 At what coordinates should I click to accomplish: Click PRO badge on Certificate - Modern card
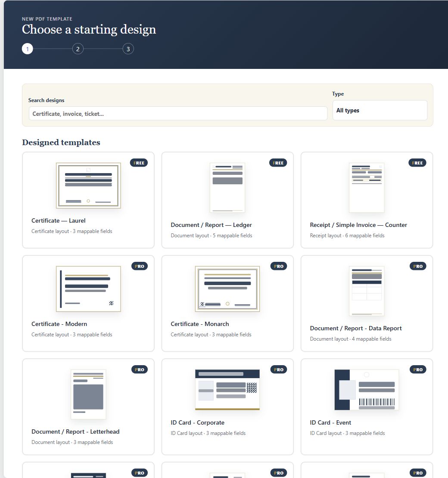140,266
